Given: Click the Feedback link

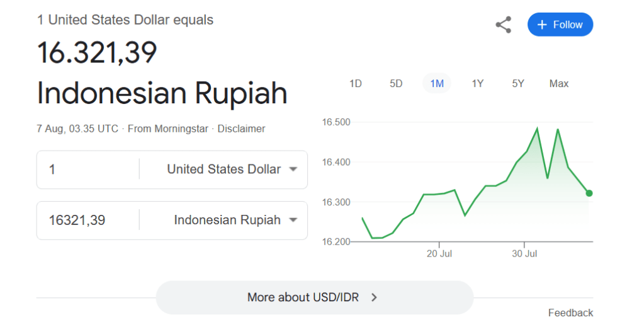Looking at the screenshot, I should point(570,313).
